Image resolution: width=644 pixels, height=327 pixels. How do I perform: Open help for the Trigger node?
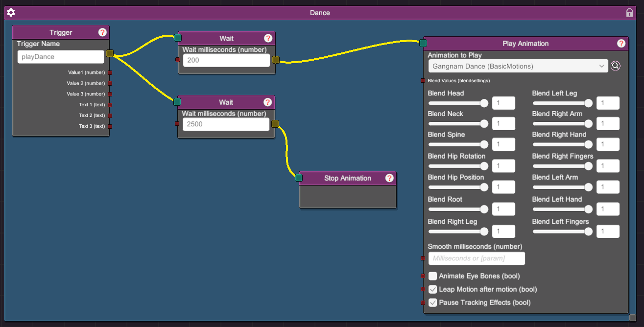pyautogui.click(x=102, y=32)
